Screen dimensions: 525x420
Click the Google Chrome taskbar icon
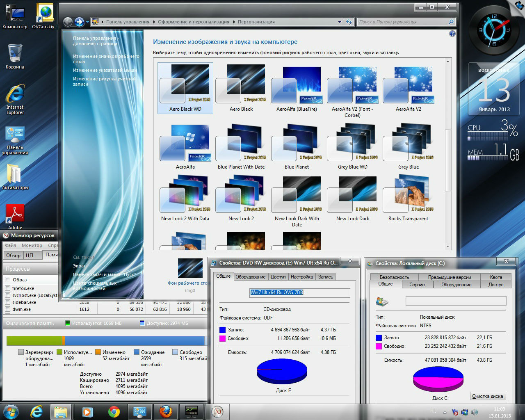tap(114, 411)
